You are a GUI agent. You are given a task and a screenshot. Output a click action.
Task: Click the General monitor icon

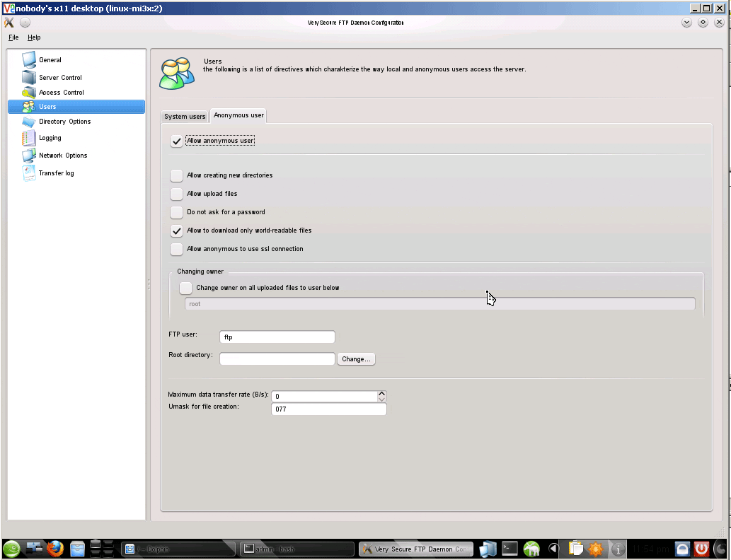click(29, 59)
